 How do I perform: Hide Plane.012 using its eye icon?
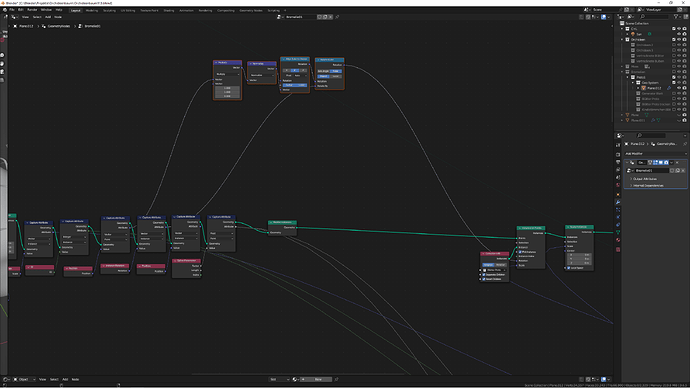679,88
